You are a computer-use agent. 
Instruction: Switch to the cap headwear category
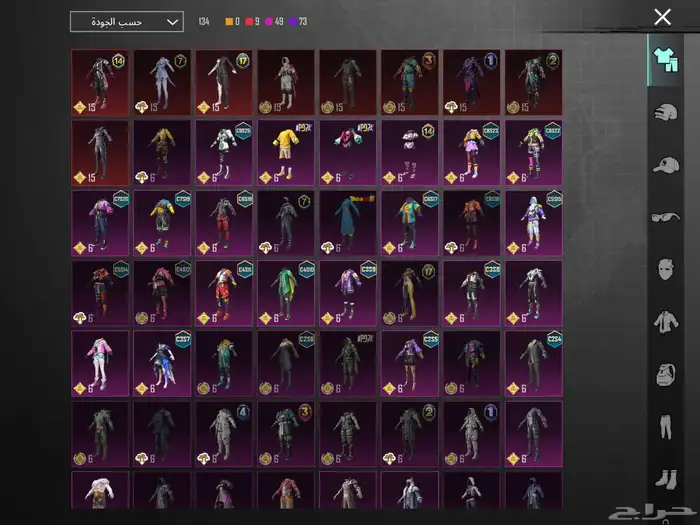[x=662, y=164]
